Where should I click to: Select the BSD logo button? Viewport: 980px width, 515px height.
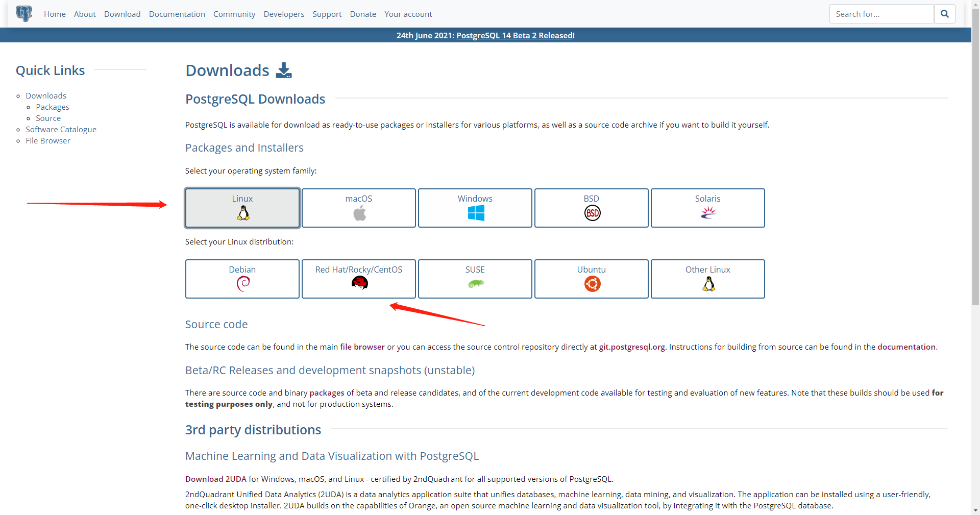tap(592, 208)
